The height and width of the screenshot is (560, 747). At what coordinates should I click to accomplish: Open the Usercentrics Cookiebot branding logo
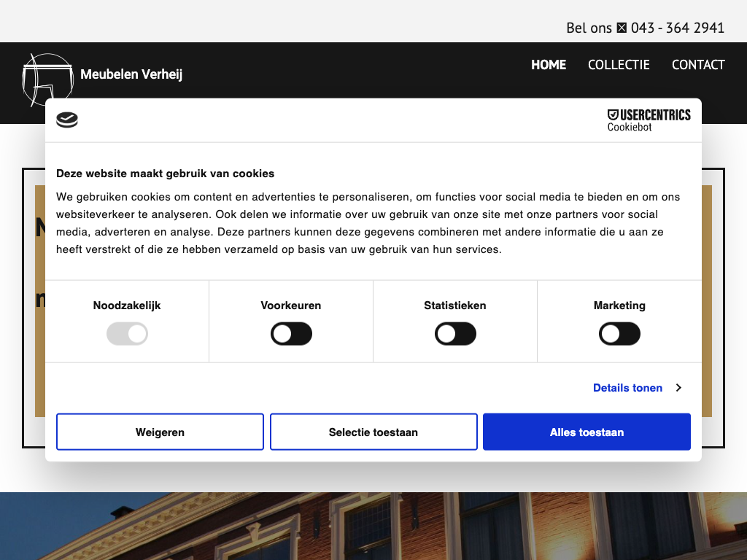[x=649, y=120]
